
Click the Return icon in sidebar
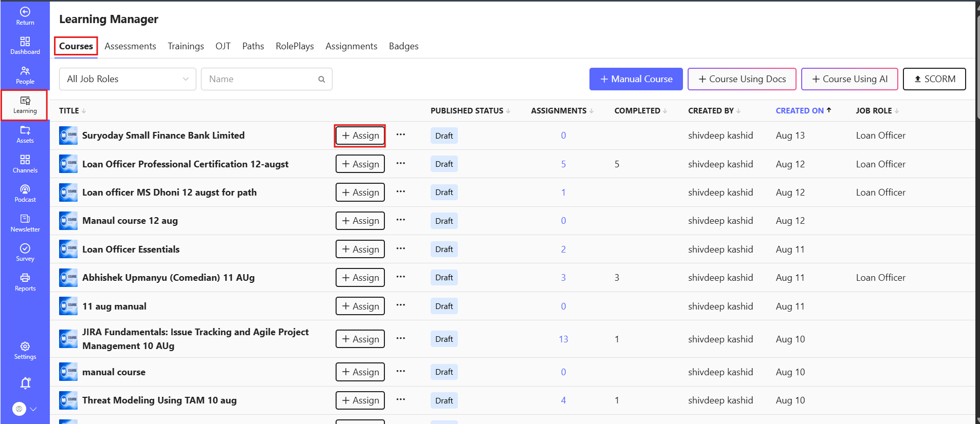tap(25, 16)
